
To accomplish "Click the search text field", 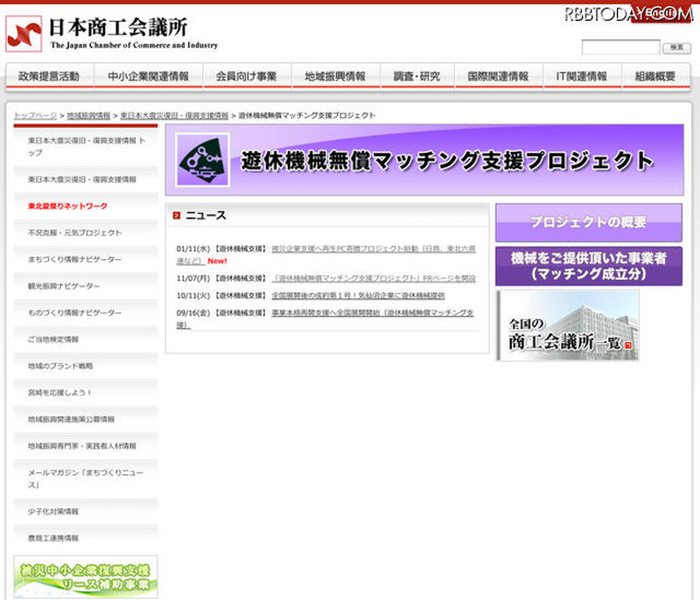I will tap(620, 47).
